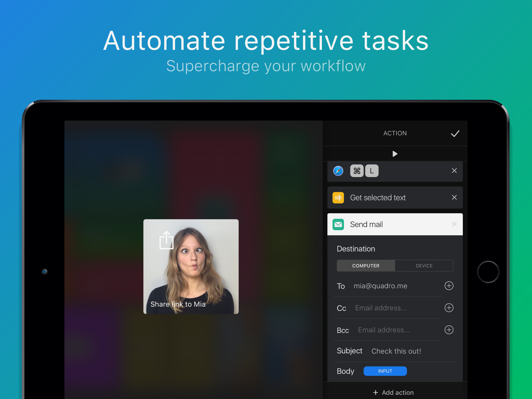Confirm action with the checkmark icon
This screenshot has height=399, width=532.
455,134
